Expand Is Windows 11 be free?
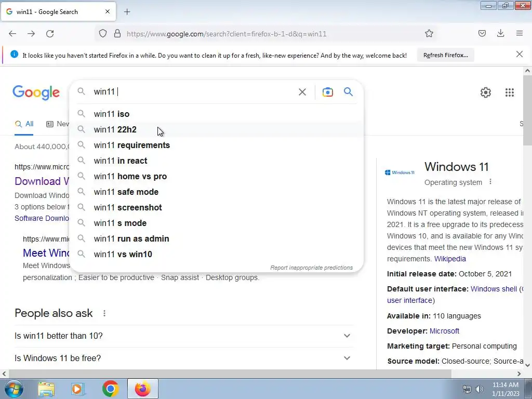 pyautogui.click(x=184, y=358)
